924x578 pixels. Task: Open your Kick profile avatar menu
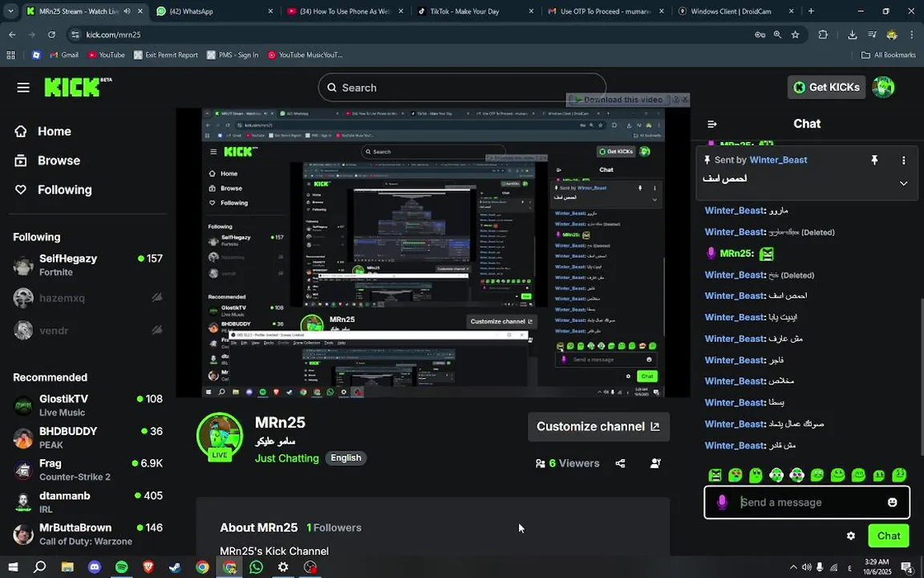pyautogui.click(x=883, y=88)
